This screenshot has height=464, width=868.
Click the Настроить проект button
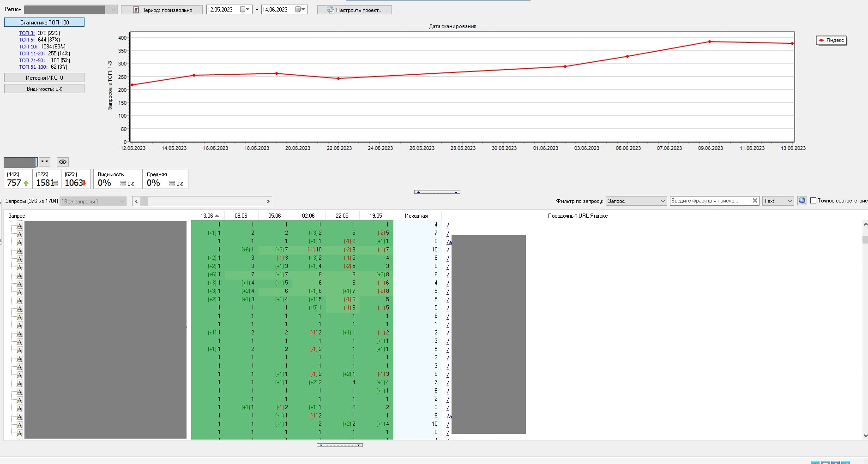[x=354, y=10]
